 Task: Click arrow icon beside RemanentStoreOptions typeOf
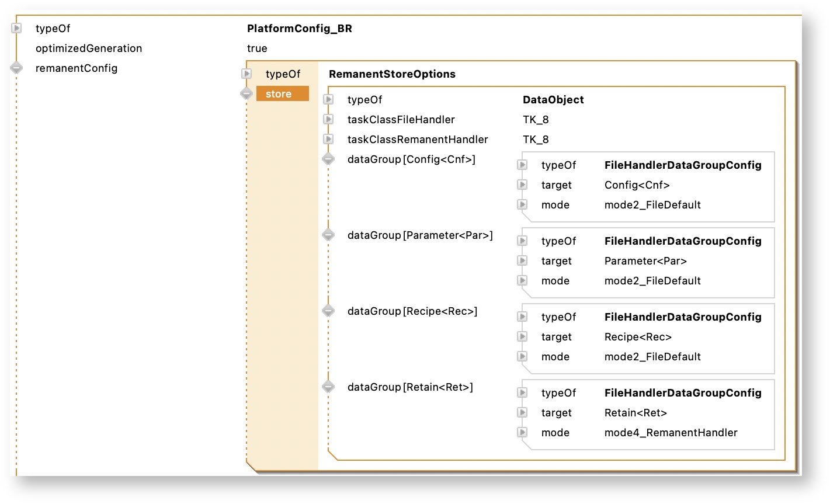tap(246, 74)
